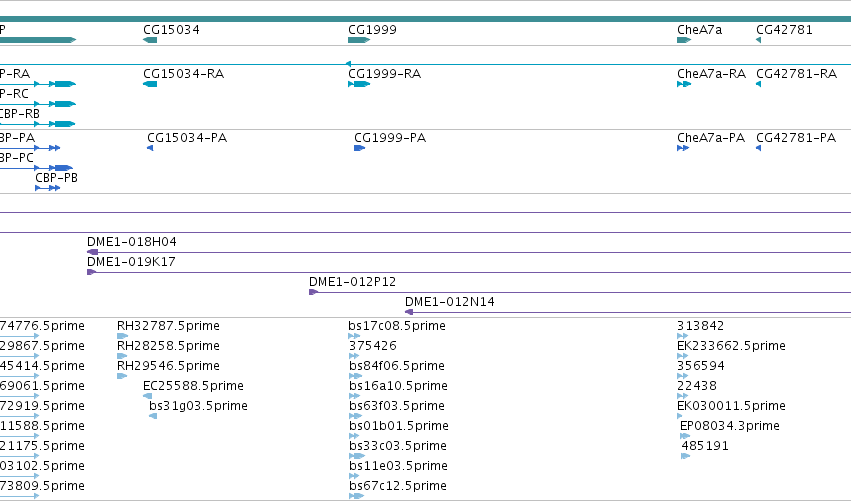Click the CG15034-PA protein arrow
The height and width of the screenshot is (501, 851).
click(x=150, y=148)
